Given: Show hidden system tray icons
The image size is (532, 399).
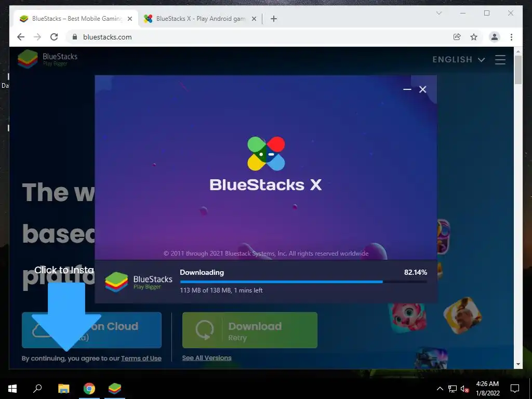Looking at the screenshot, I should pos(440,389).
